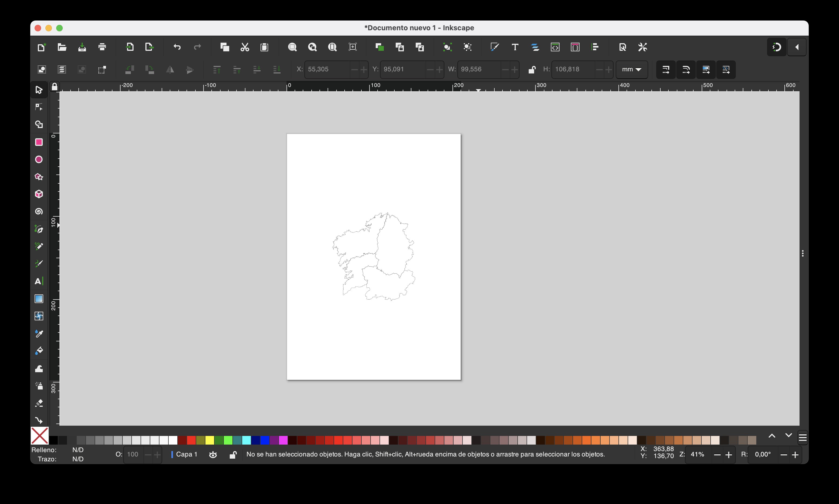Click the W width input field
Viewport: 839px width, 504px height.
[480, 69]
